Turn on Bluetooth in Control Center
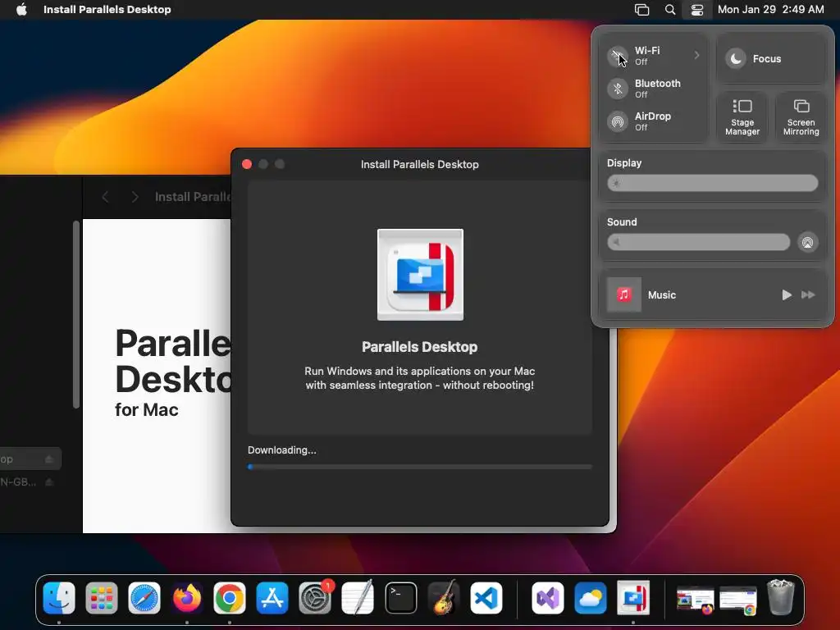 pos(618,89)
